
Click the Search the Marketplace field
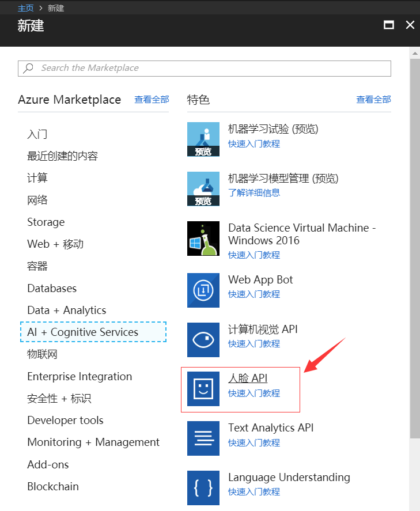(x=205, y=69)
